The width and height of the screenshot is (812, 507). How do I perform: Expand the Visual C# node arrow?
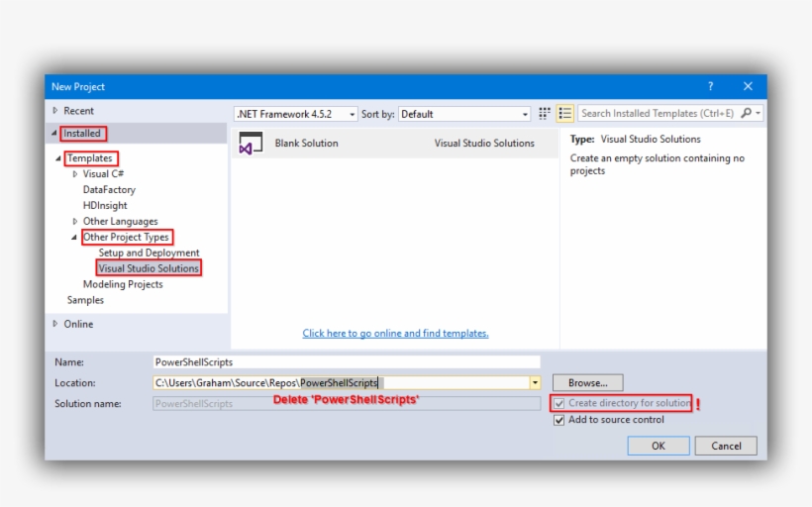point(75,174)
